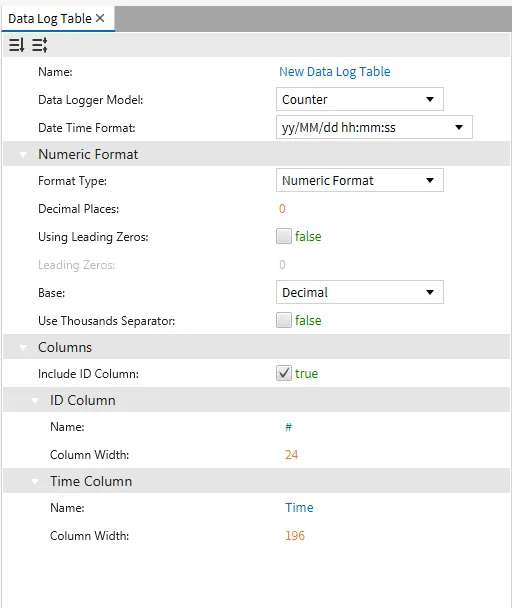This screenshot has height=608, width=512.
Task: Edit the Time Column name value Time
Action: click(299, 508)
